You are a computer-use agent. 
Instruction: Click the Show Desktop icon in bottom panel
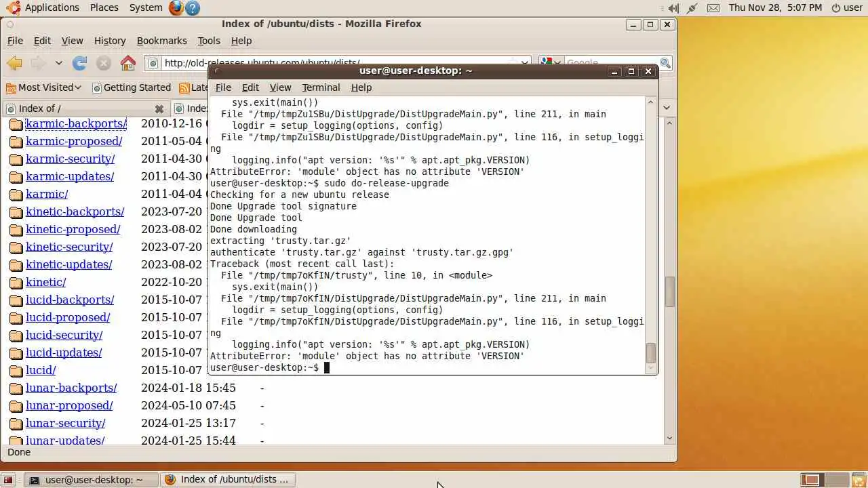[8, 480]
